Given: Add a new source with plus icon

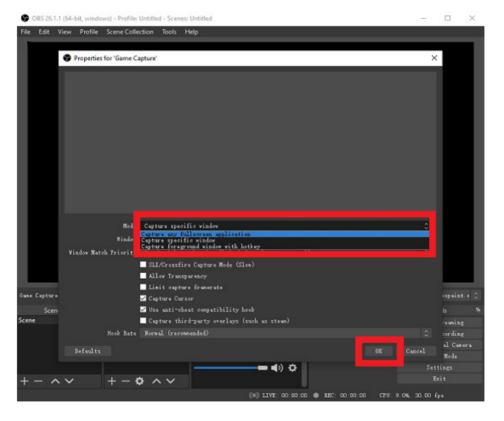Looking at the screenshot, I should (x=112, y=381).
